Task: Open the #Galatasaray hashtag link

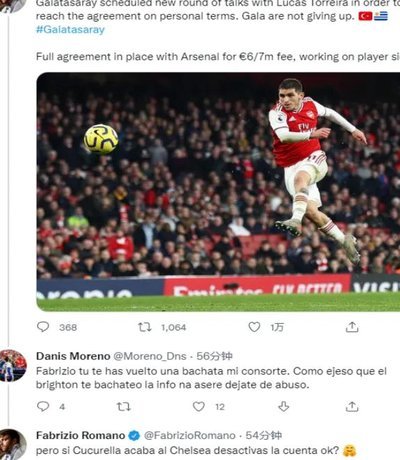Action: coord(70,30)
